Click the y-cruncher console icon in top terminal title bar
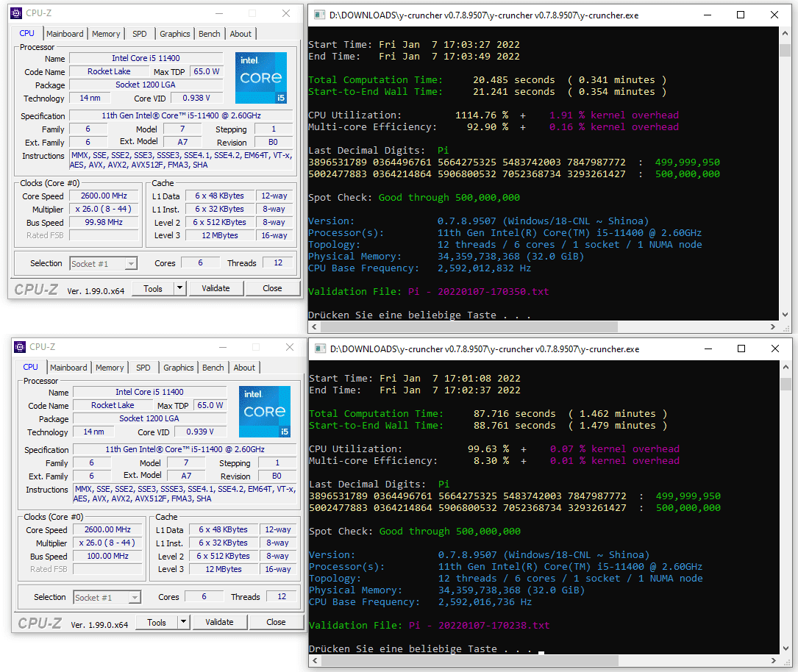This screenshot has width=798, height=672. click(x=320, y=15)
